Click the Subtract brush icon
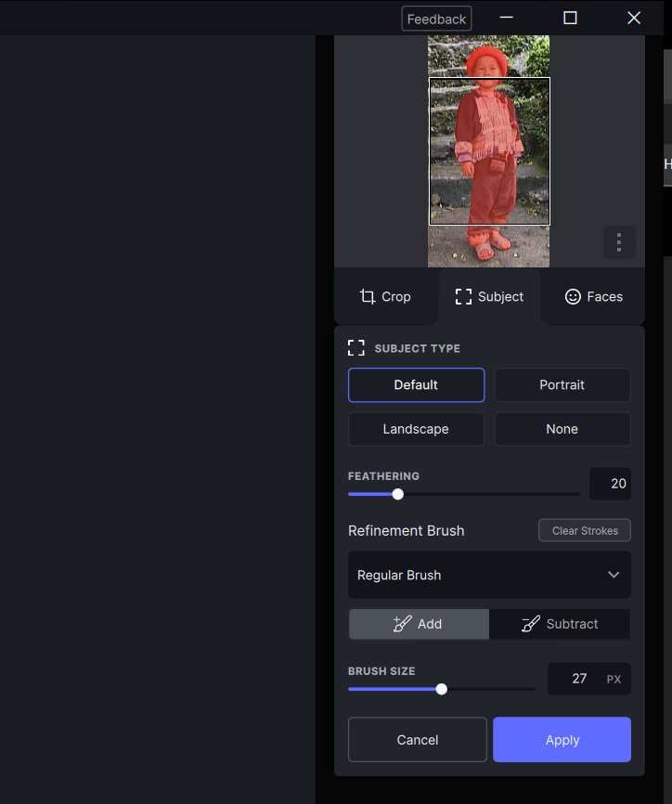The width and height of the screenshot is (672, 804). [530, 624]
